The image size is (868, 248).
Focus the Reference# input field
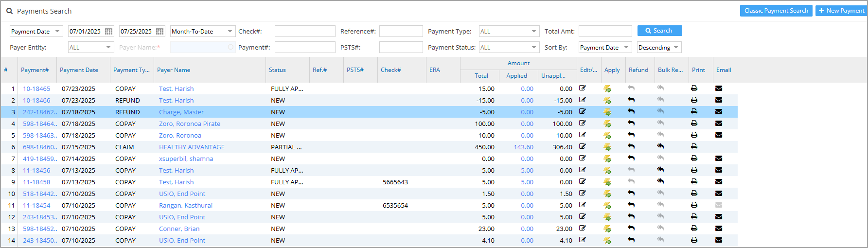tap(401, 31)
